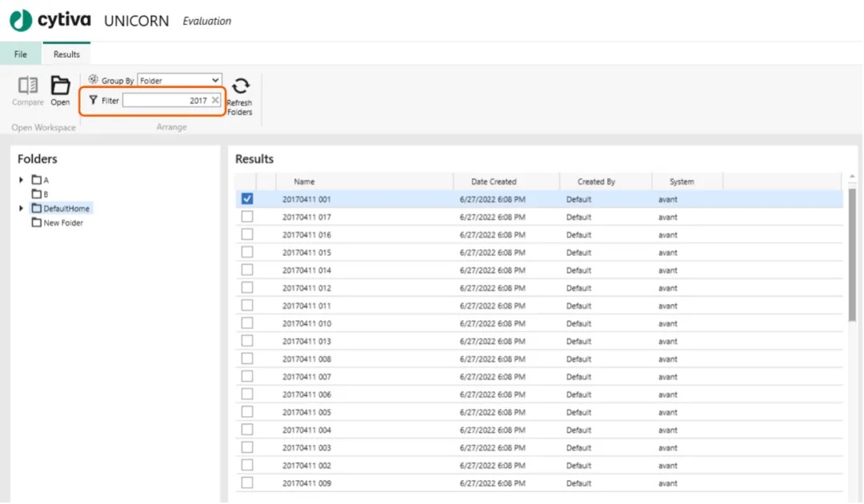The width and height of the screenshot is (864, 504).
Task: Check the 20170411 003 result checkbox
Action: coord(247,447)
